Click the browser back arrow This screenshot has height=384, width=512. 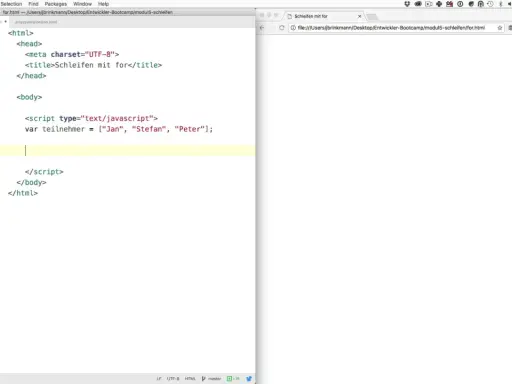pyautogui.click(x=262, y=28)
